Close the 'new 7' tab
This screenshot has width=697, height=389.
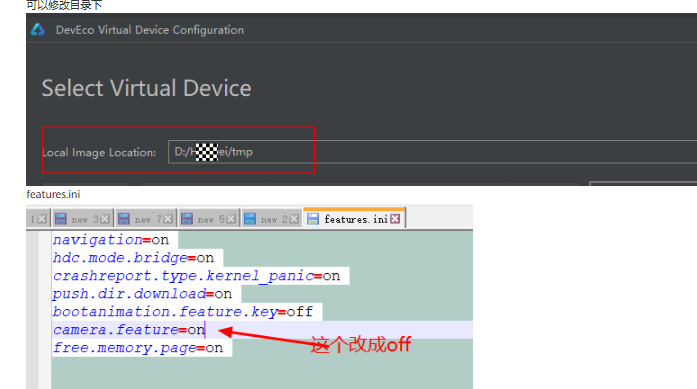click(x=168, y=219)
